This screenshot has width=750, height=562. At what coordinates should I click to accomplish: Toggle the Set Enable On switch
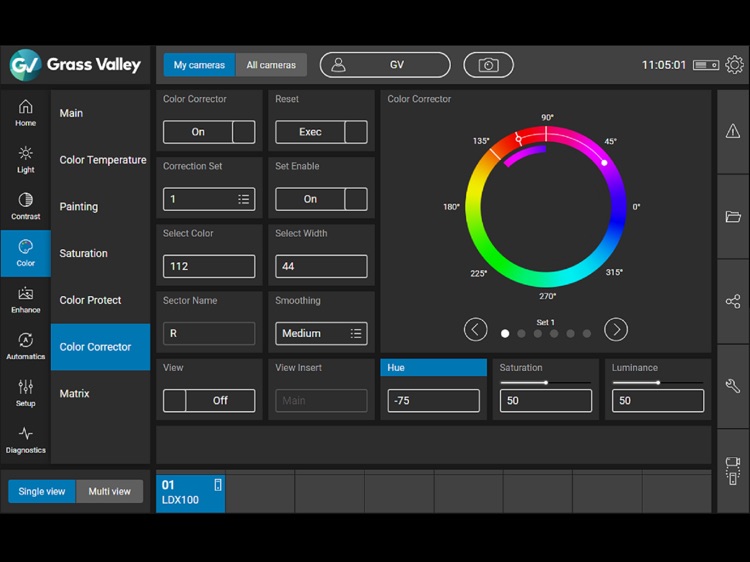[321, 199]
